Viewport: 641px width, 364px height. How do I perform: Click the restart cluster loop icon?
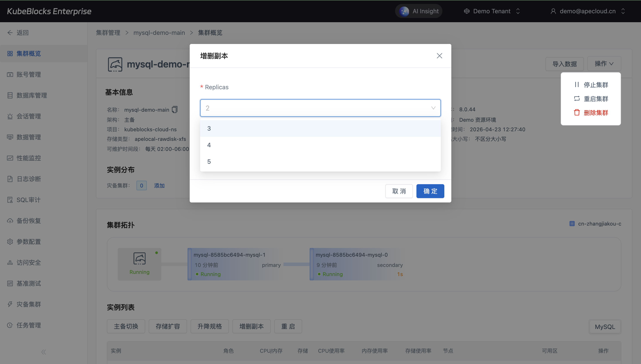[x=577, y=98]
